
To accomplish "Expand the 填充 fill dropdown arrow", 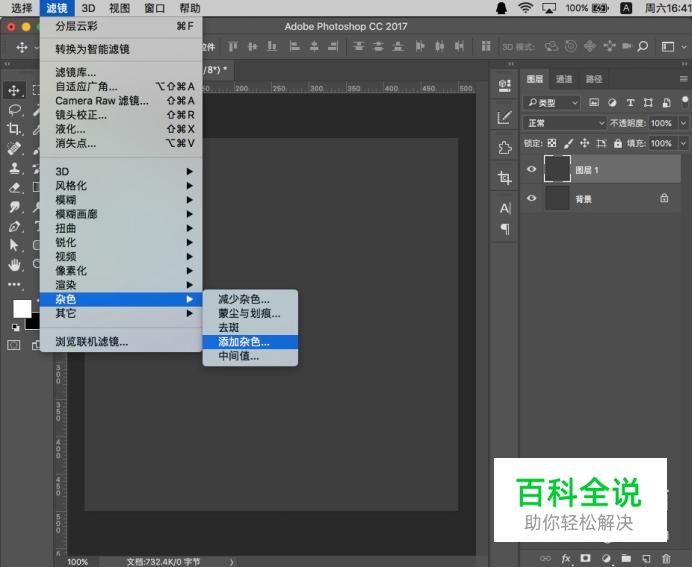I will [x=683, y=143].
